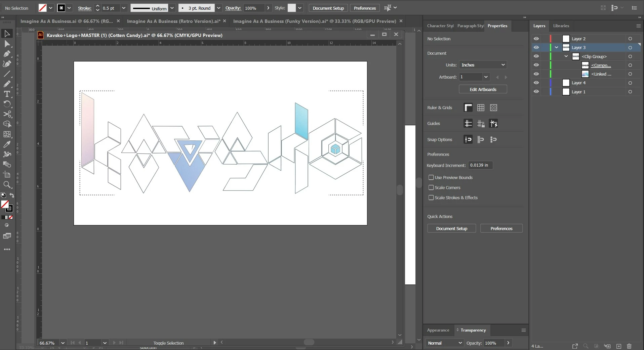Open 3 pt. Round brush dropdown
Viewport: 644px width, 350px height.
(x=218, y=8)
